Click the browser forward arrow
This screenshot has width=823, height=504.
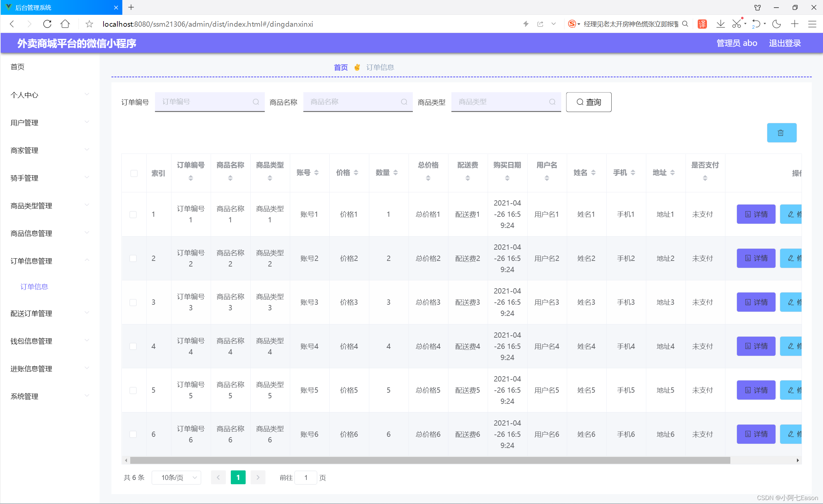click(x=29, y=24)
